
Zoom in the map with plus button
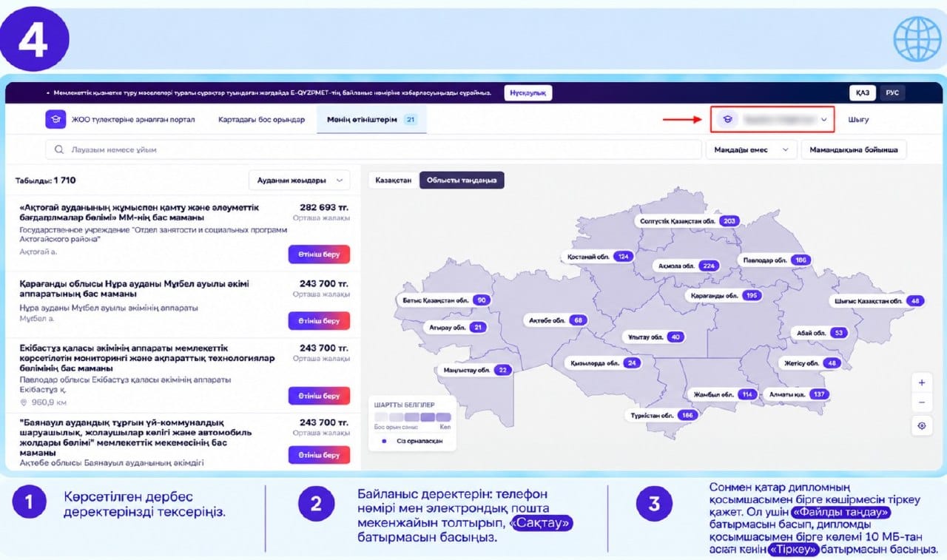pos(921,382)
